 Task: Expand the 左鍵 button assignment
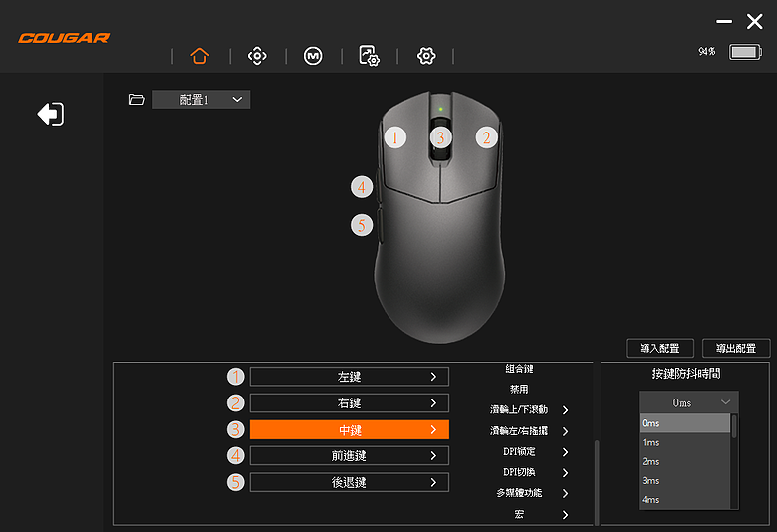point(350,377)
